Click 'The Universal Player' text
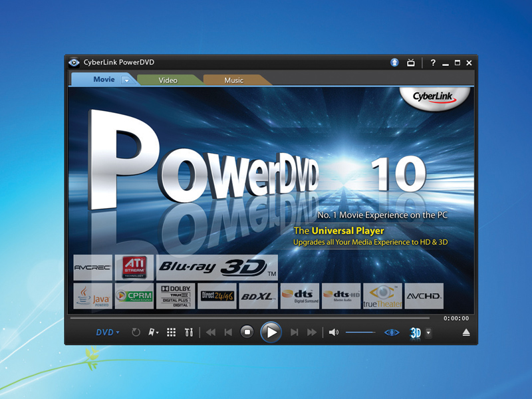 [x=338, y=231]
